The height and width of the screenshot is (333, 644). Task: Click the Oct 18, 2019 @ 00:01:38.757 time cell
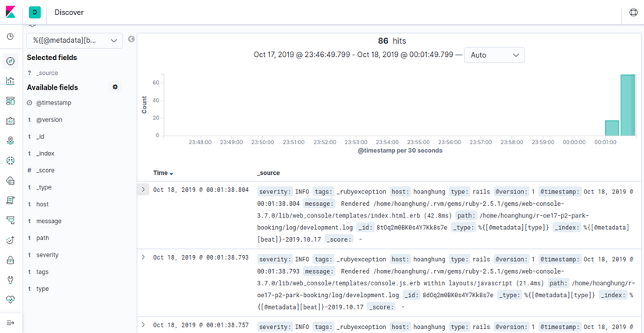[x=201, y=324]
